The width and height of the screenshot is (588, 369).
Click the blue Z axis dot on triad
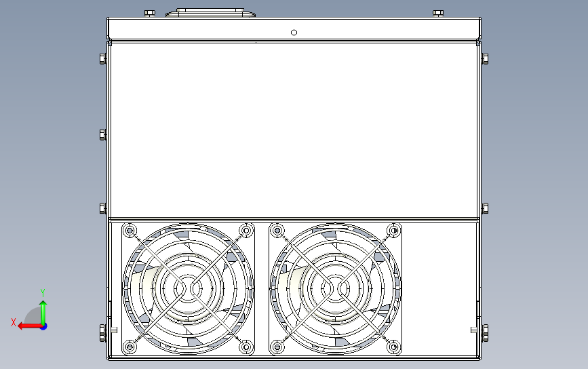pos(44,327)
